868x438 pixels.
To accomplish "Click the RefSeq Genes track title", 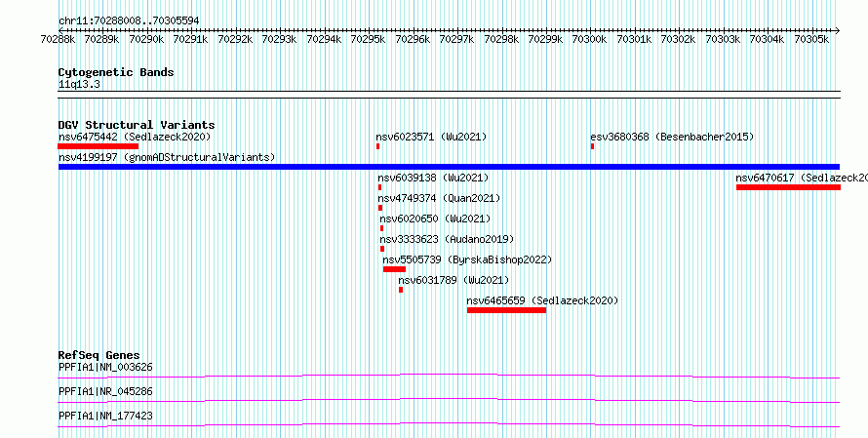I will tap(99, 355).
